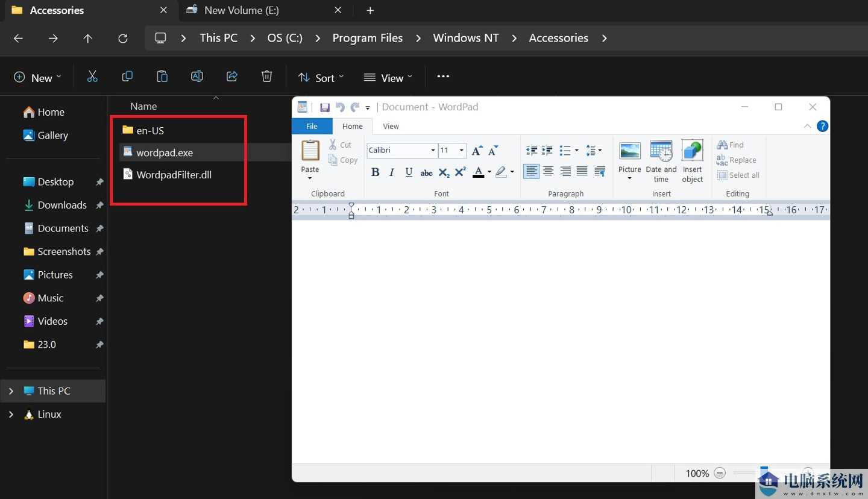This screenshot has height=499, width=868.
Task: Select Center alignment in WordPad
Action: [548, 172]
